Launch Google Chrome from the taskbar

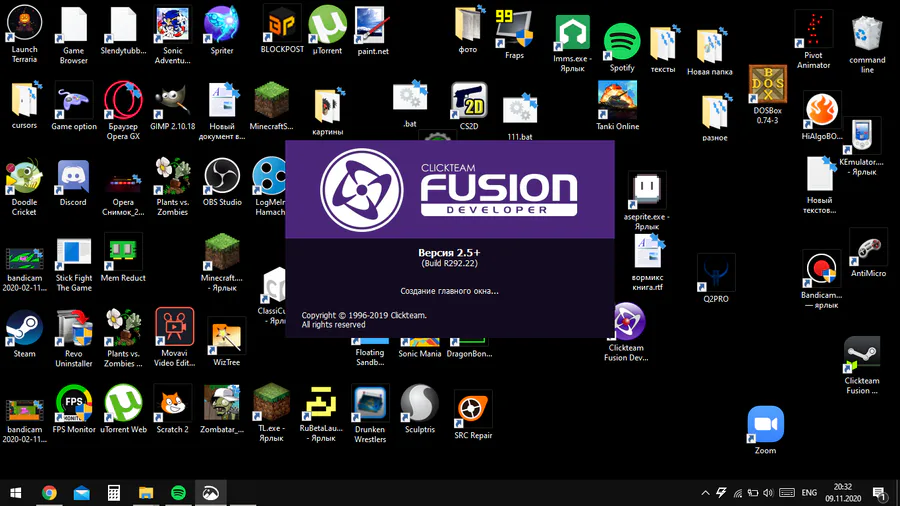tap(49, 493)
